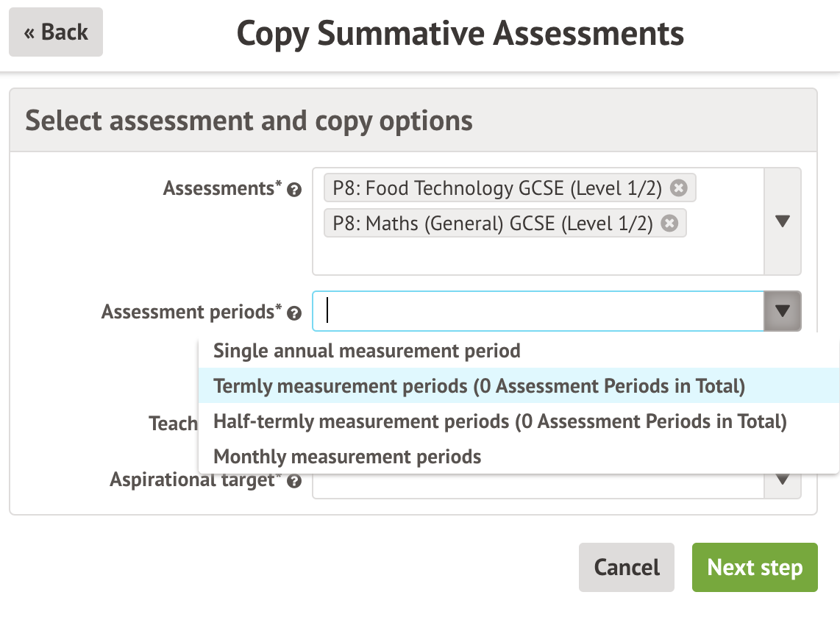Click help icon beside Assessment periods
Screen dimensions: 840x631
pyautogui.click(x=294, y=313)
